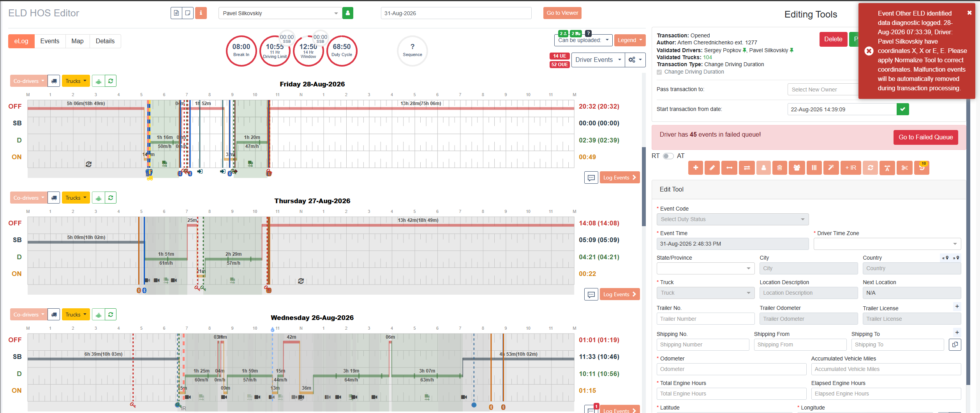
Task: Open Friday's Log Events button
Action: 619,178
